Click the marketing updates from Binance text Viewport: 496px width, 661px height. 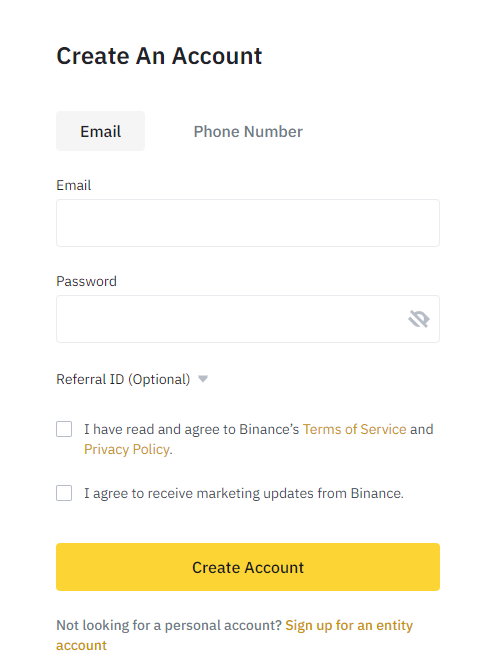coord(300,493)
